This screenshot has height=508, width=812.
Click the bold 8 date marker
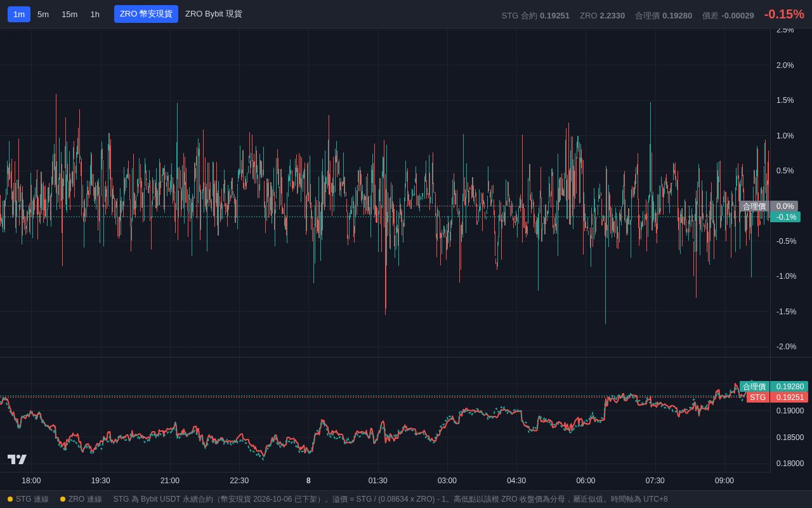(x=308, y=481)
